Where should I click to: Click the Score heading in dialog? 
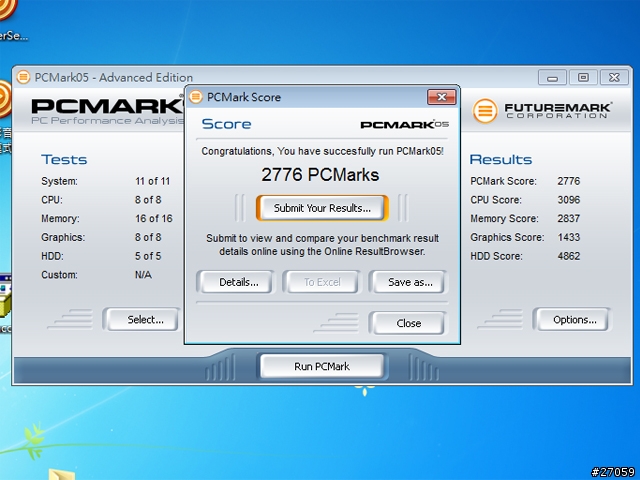coord(227,124)
